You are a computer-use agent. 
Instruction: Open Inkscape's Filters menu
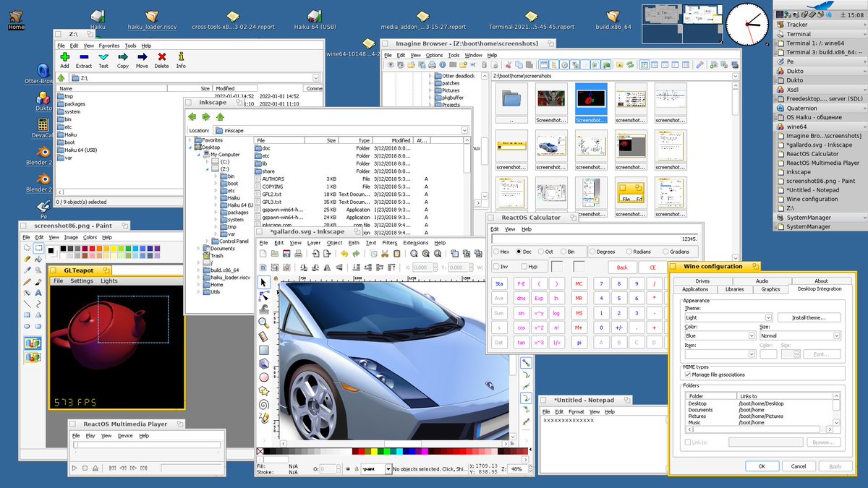pyautogui.click(x=389, y=243)
